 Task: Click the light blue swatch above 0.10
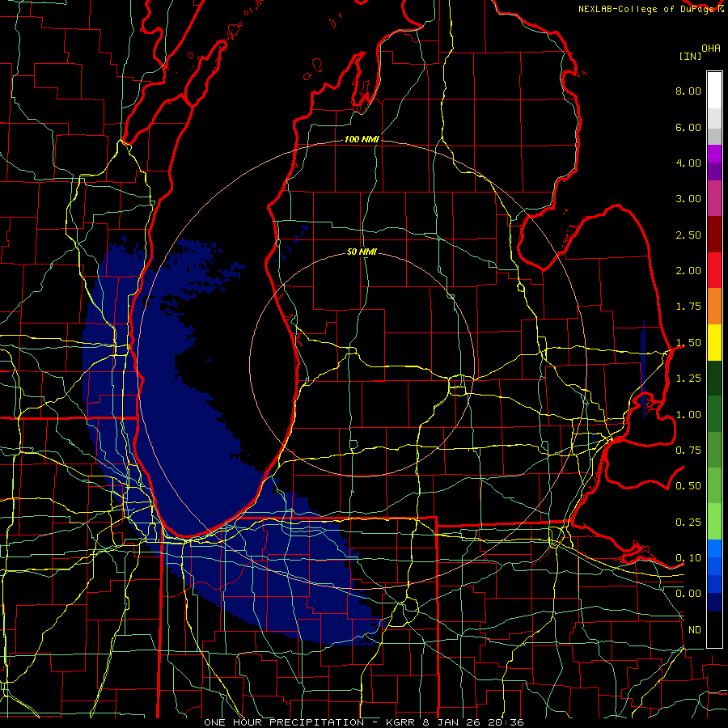[714, 548]
